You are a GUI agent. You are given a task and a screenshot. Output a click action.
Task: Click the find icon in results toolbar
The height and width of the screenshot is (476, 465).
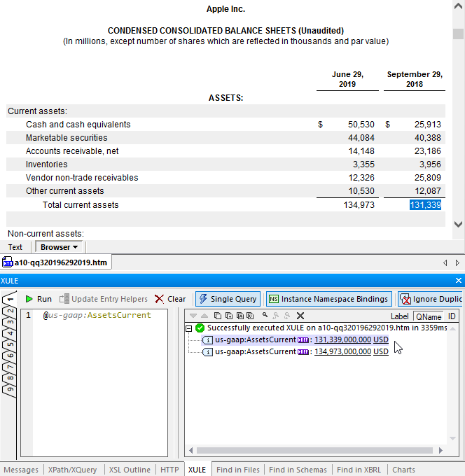point(265,316)
